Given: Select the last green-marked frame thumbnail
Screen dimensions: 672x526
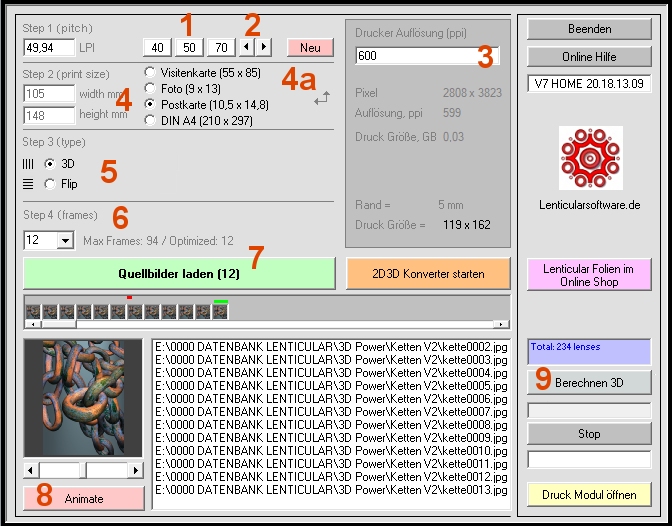Looking at the screenshot, I should click(220, 312).
